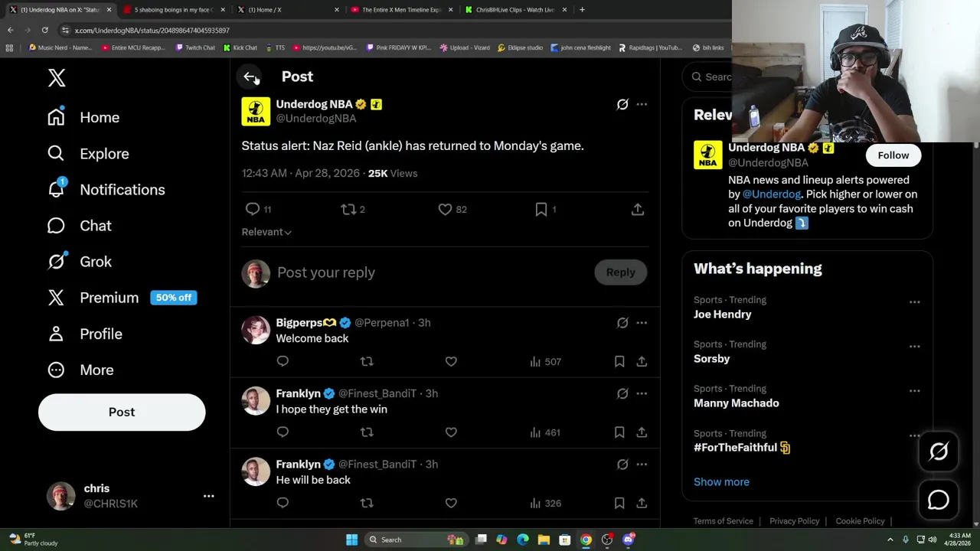Reply to Bigperps 'Welcome back' comment
This screenshot has height=551, width=980.
pos(283,361)
